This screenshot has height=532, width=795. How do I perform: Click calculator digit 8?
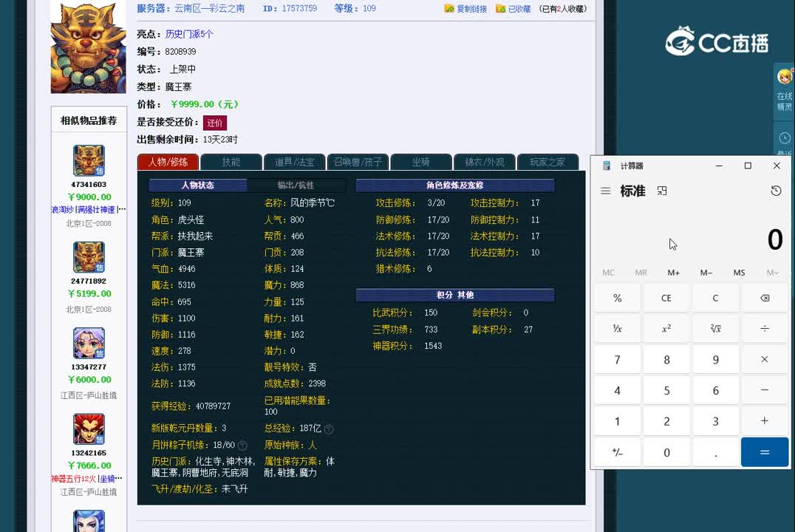click(666, 360)
